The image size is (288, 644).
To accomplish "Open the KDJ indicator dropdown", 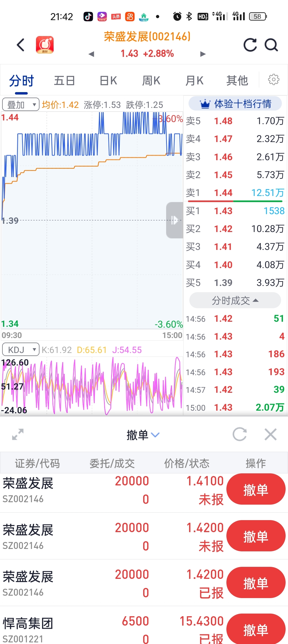I will click(21, 350).
